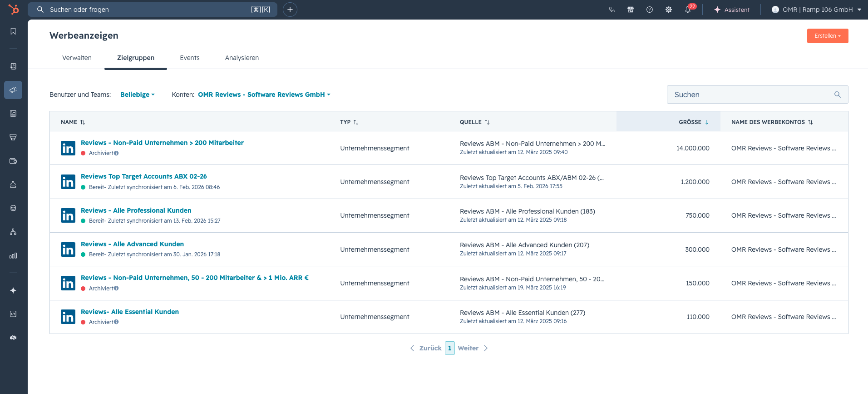Sort table by TYP column

tap(349, 122)
